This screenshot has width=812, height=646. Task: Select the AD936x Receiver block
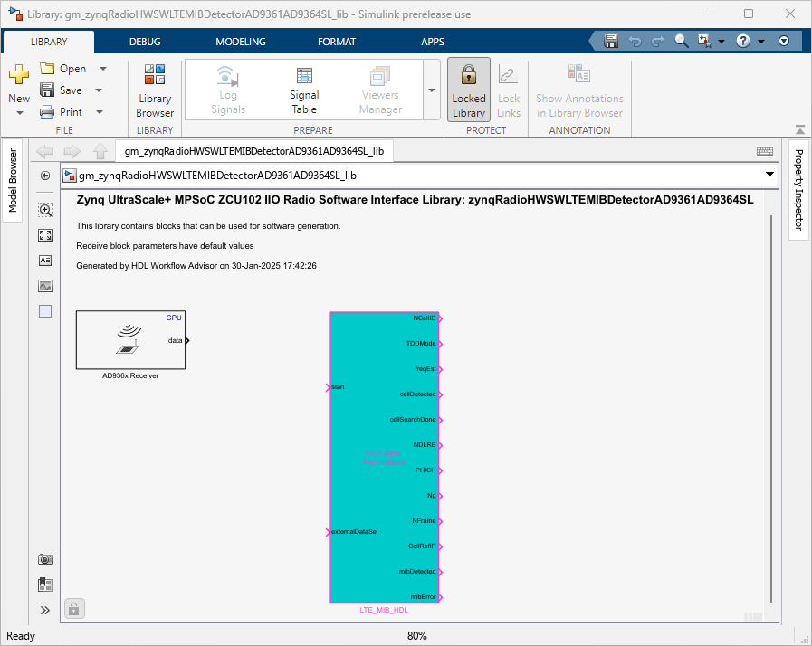point(130,340)
